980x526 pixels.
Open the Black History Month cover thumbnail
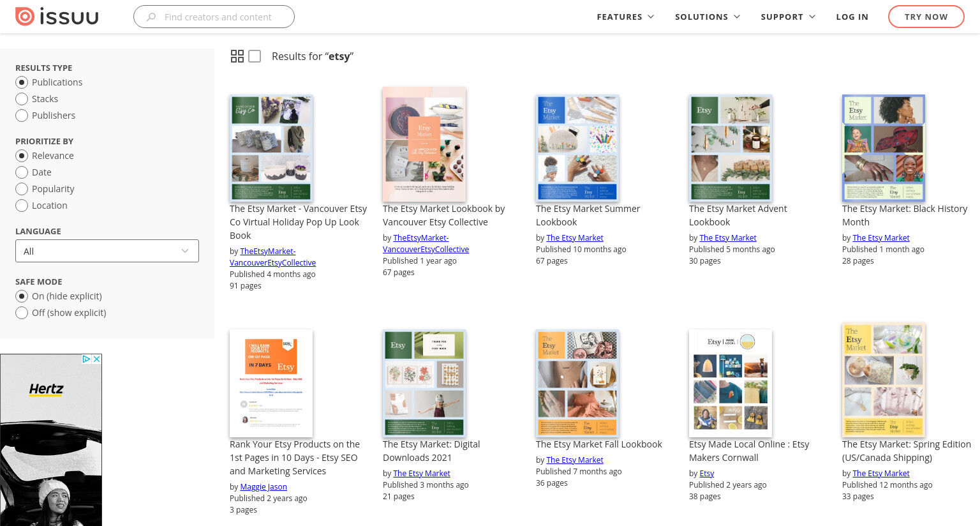884,148
